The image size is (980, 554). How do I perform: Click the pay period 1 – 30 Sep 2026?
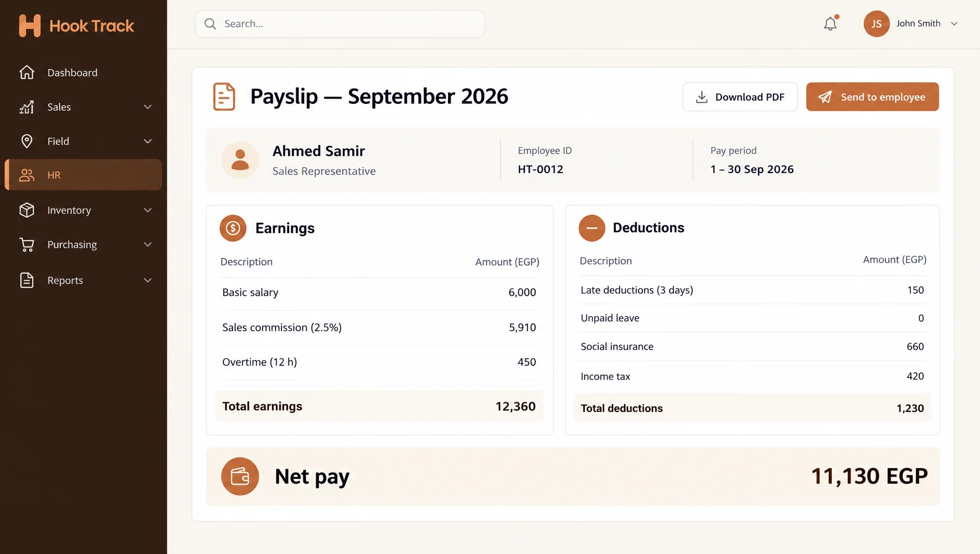(x=752, y=169)
